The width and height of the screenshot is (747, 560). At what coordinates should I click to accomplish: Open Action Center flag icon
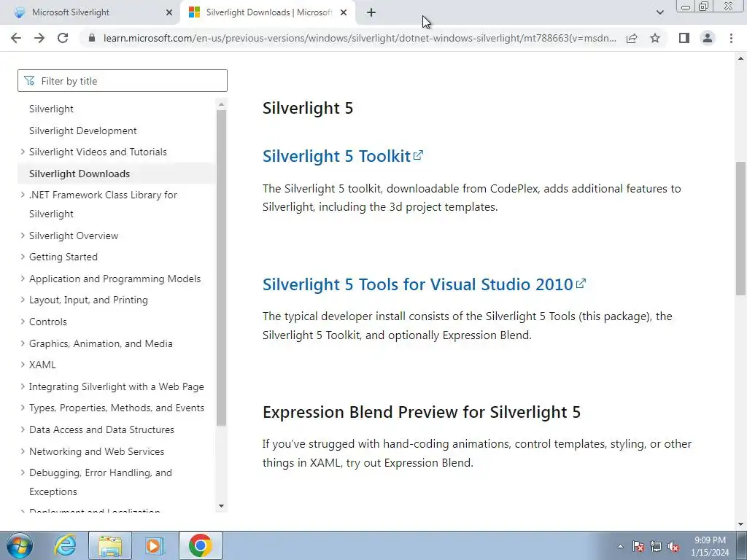click(638, 546)
